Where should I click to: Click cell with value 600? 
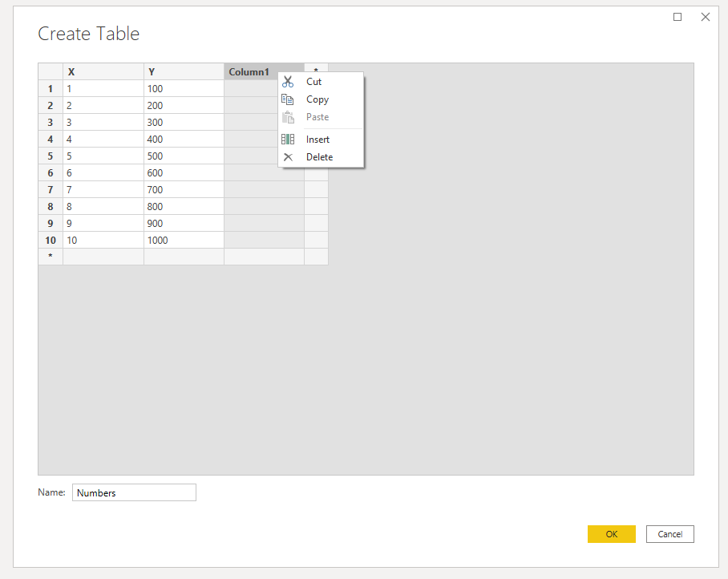pos(184,172)
